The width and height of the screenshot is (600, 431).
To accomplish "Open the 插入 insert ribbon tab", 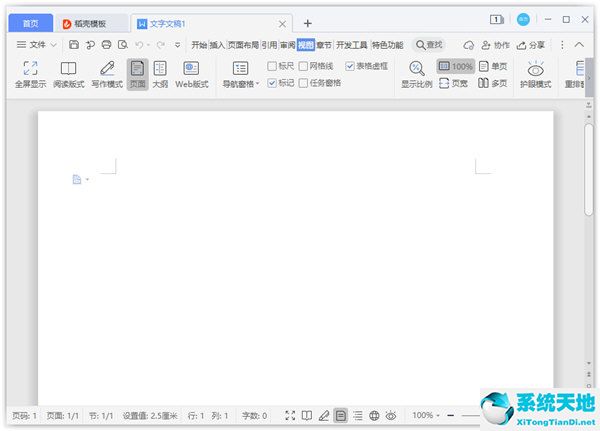I will coord(217,45).
